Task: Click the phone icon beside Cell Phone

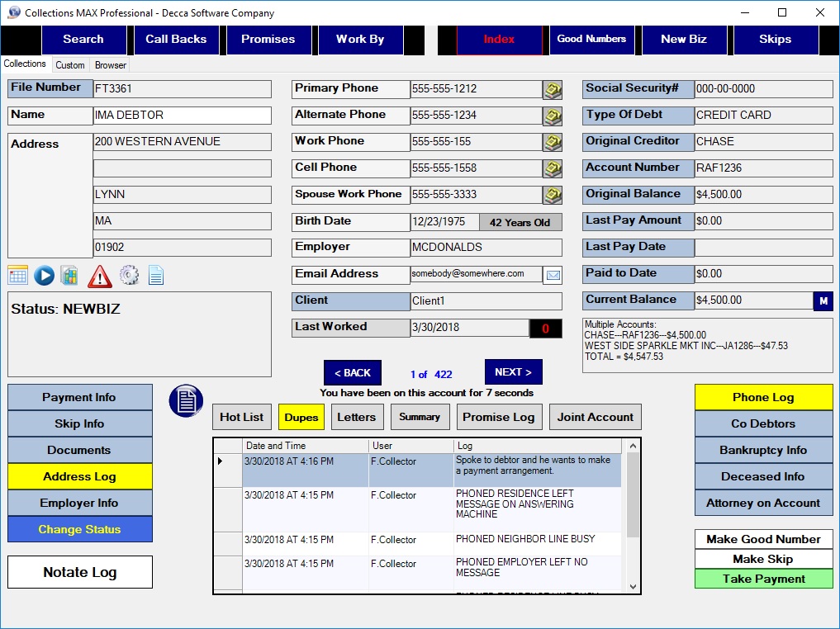Action: 552,168
